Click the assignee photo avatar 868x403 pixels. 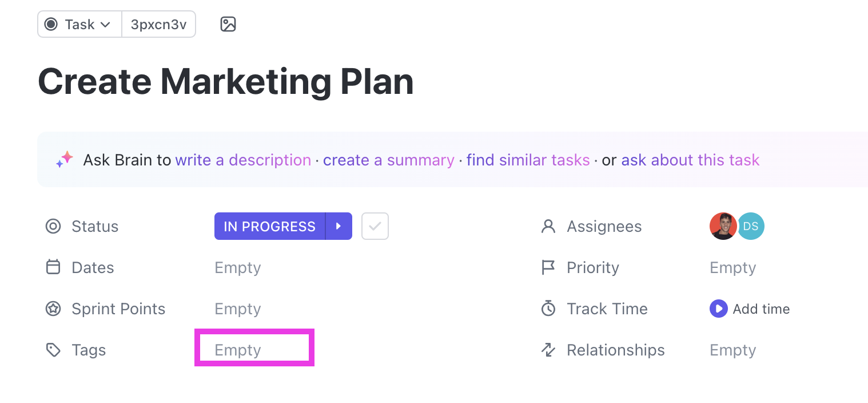723,227
